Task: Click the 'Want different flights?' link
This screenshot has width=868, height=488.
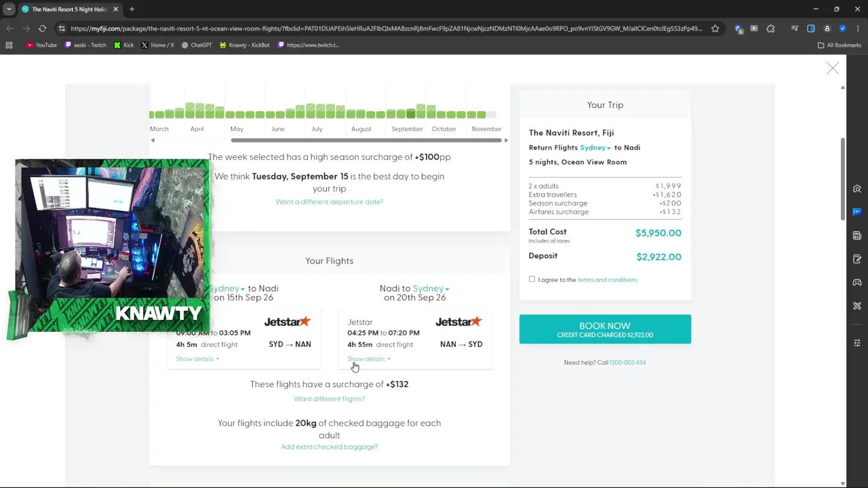Action: (x=329, y=399)
